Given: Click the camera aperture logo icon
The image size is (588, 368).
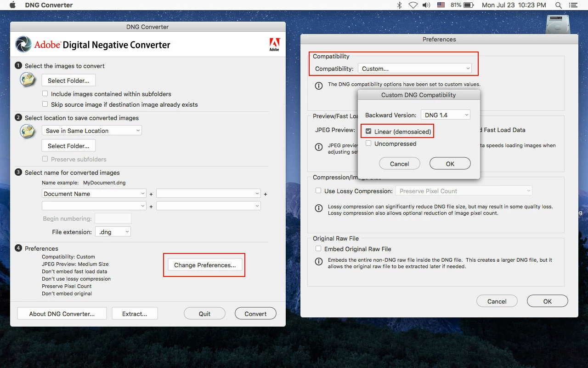Looking at the screenshot, I should tap(23, 44).
